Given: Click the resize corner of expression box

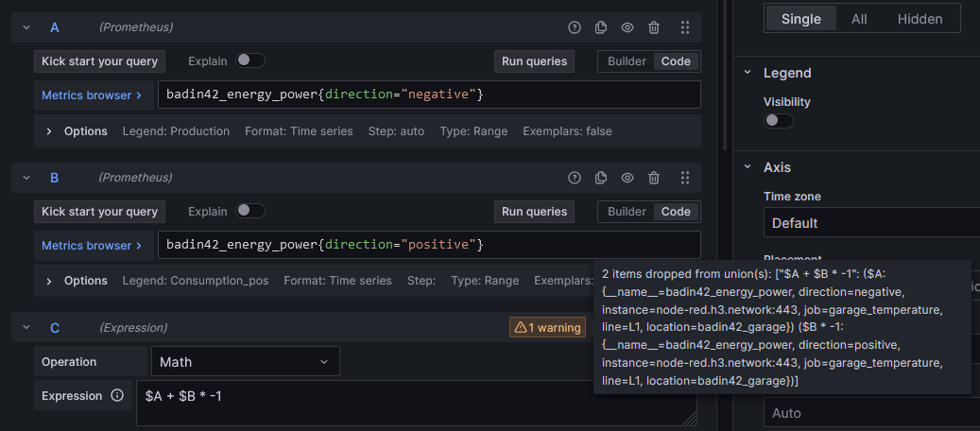Looking at the screenshot, I should pos(691,421).
